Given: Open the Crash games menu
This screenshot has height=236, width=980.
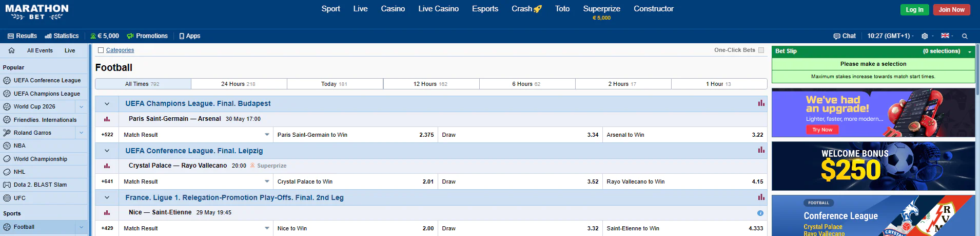Looking at the screenshot, I should coord(526,9).
